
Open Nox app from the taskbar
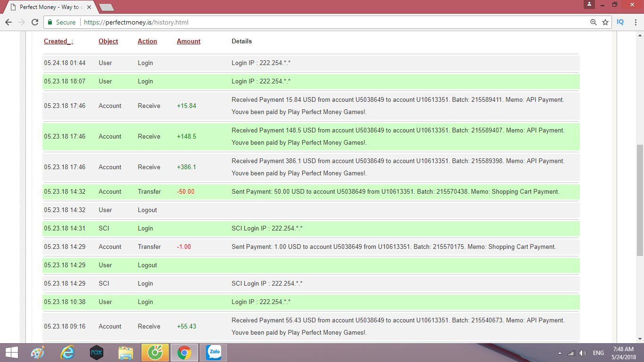[x=97, y=353]
